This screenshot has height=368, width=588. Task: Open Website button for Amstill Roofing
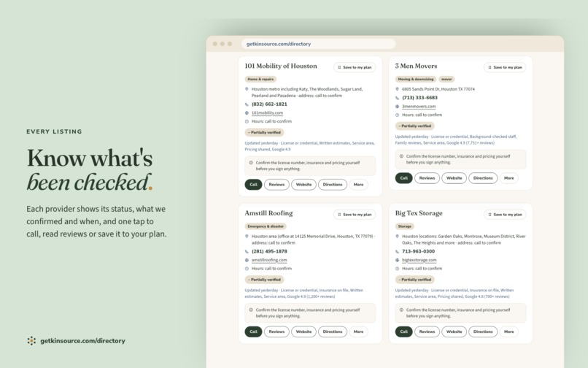coord(303,331)
